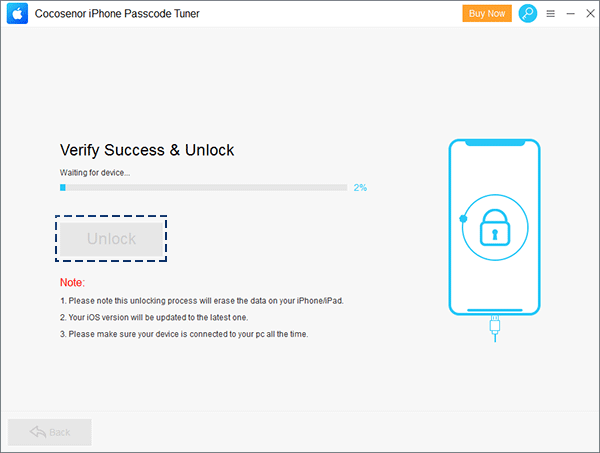
Task: Click the Buy Now button
Action: pyautogui.click(x=487, y=13)
